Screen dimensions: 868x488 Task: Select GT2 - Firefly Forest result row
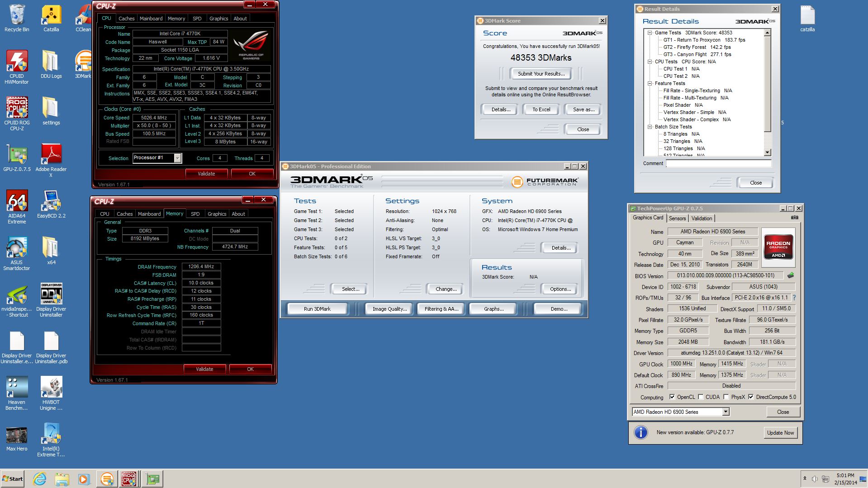click(697, 47)
